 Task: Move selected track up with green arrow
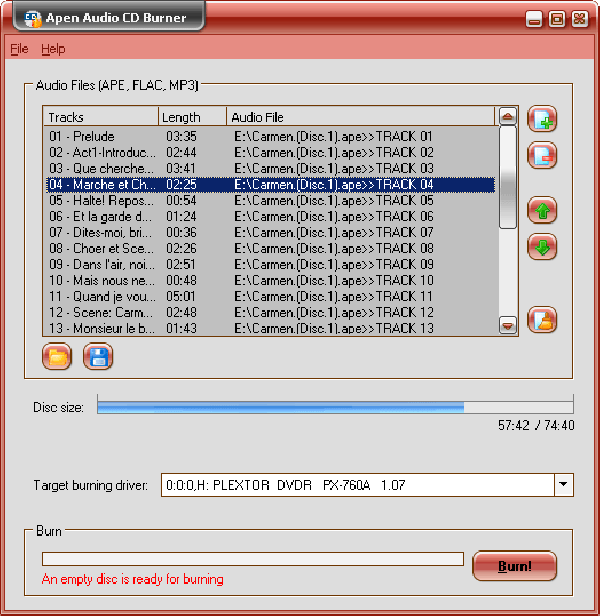click(x=542, y=211)
